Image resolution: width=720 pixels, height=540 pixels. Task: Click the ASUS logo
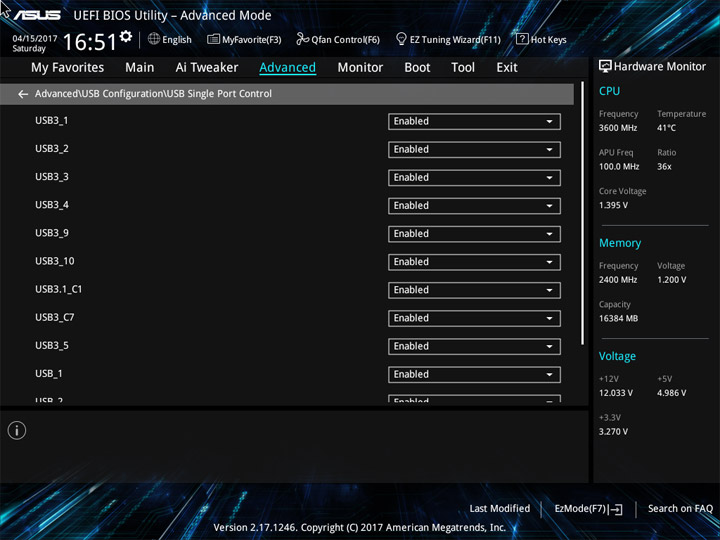pos(37,15)
